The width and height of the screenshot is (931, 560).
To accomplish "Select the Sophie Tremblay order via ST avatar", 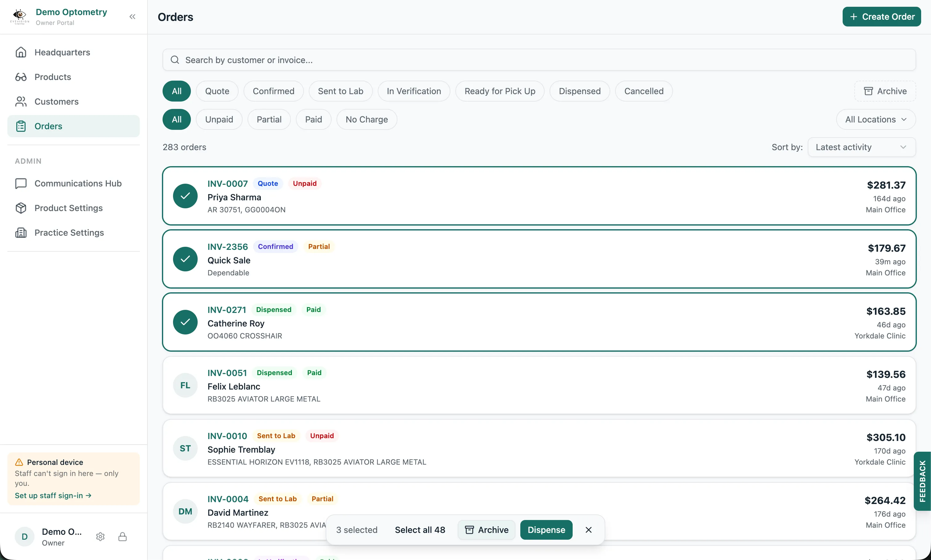I will (185, 448).
